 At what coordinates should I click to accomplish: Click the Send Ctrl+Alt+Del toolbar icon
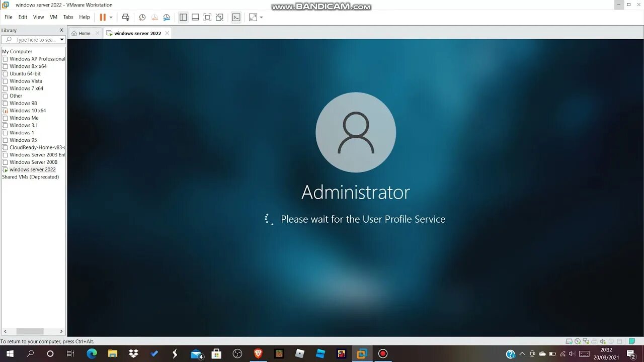126,17
